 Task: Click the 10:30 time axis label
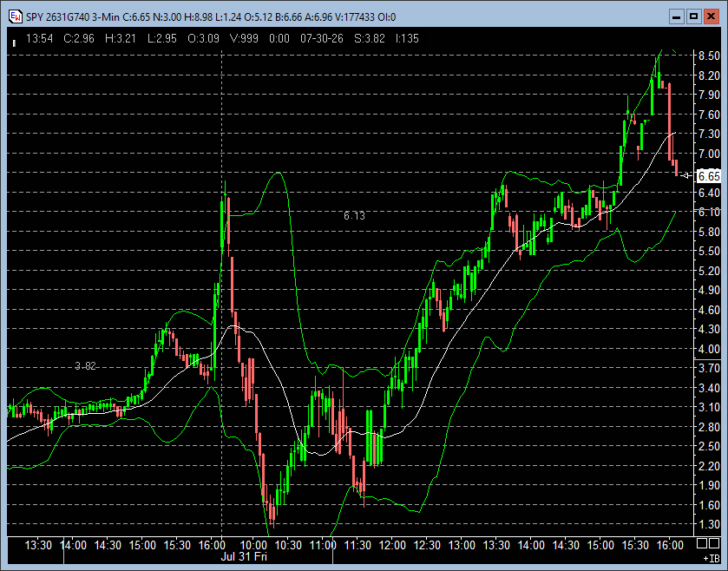click(x=289, y=545)
